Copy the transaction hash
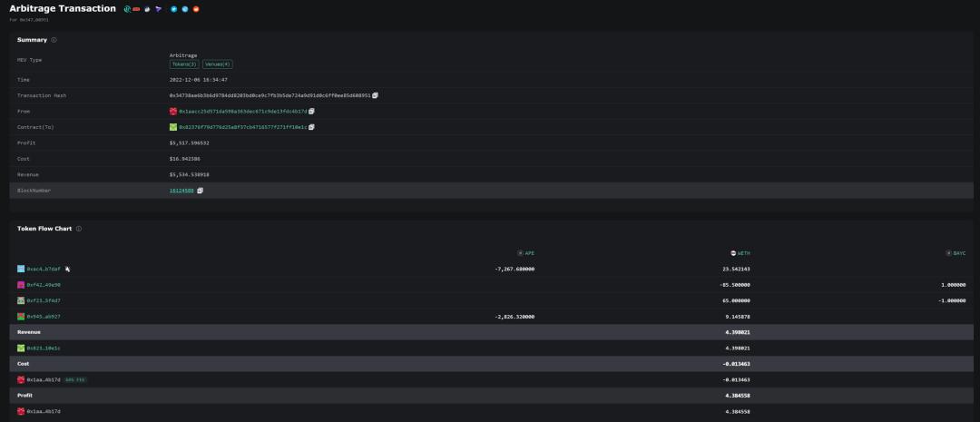The height and width of the screenshot is (422, 980). 375,95
